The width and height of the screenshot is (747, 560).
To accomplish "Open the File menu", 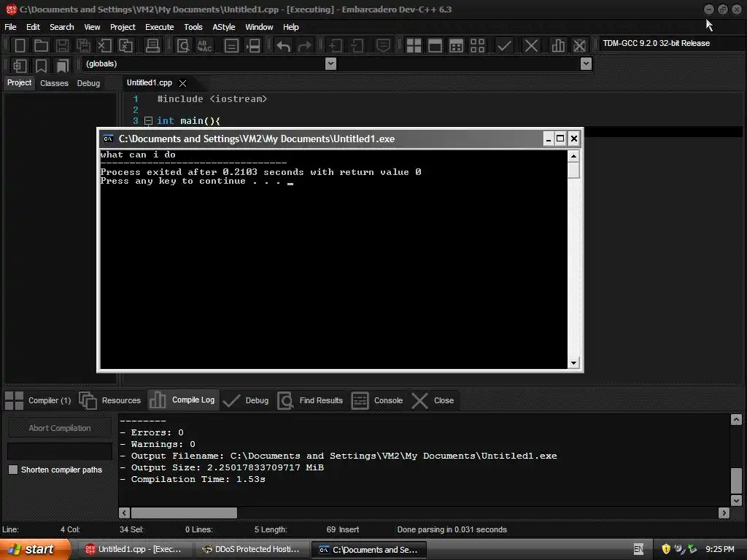I will 10,27.
